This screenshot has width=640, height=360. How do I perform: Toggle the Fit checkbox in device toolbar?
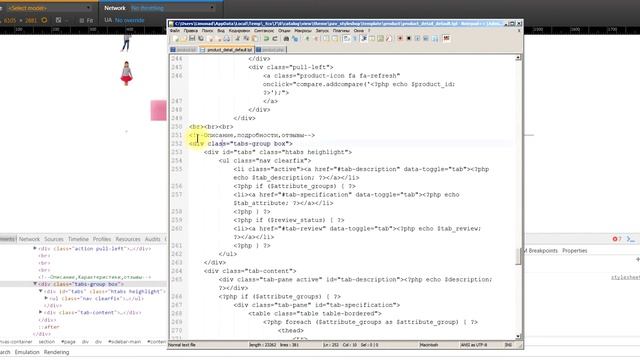pos(82,20)
